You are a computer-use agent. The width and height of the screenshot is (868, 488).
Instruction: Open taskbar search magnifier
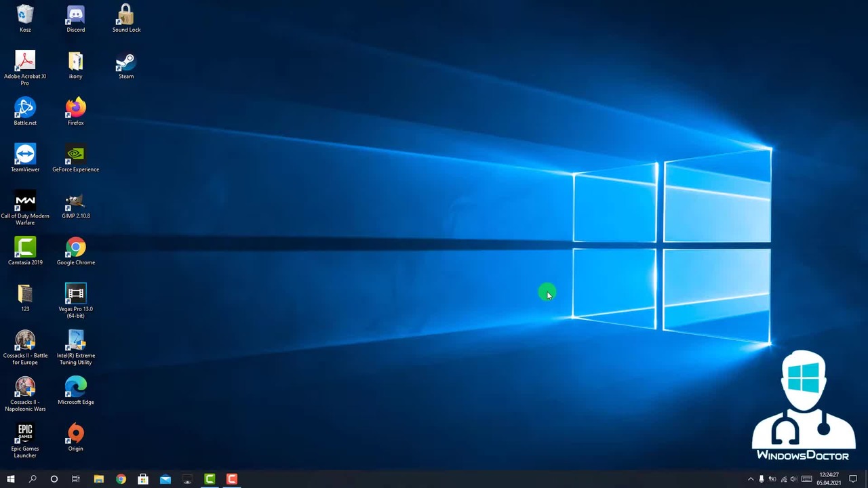[32, 479]
